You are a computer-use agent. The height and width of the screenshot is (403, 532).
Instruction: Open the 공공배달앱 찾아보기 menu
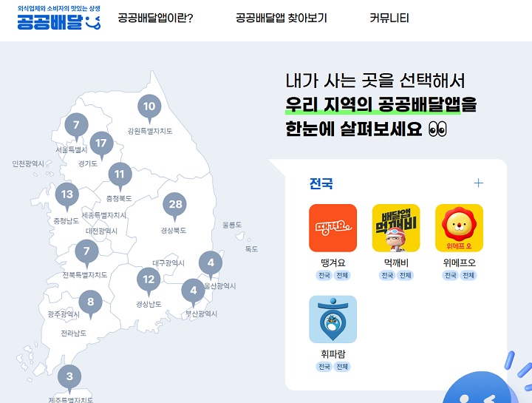[281, 18]
